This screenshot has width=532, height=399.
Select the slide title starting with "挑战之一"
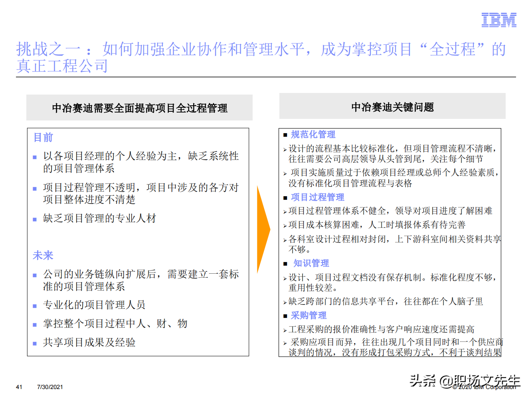(261, 57)
